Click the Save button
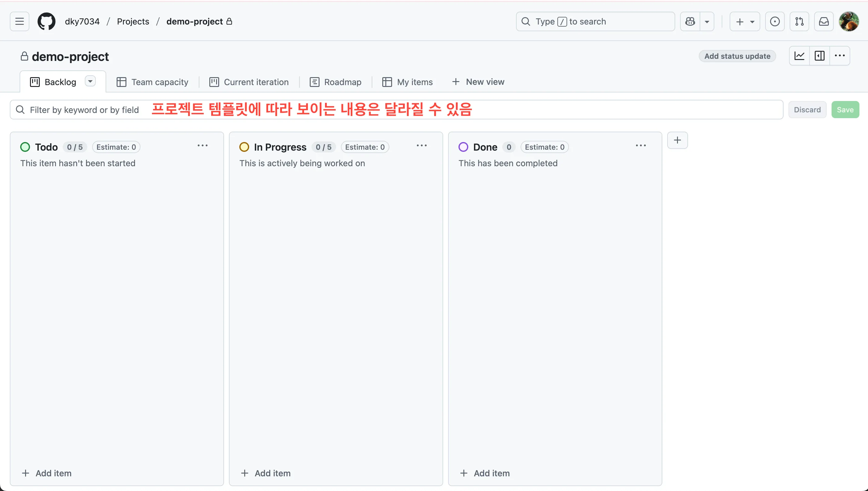The image size is (868, 491). coord(845,110)
